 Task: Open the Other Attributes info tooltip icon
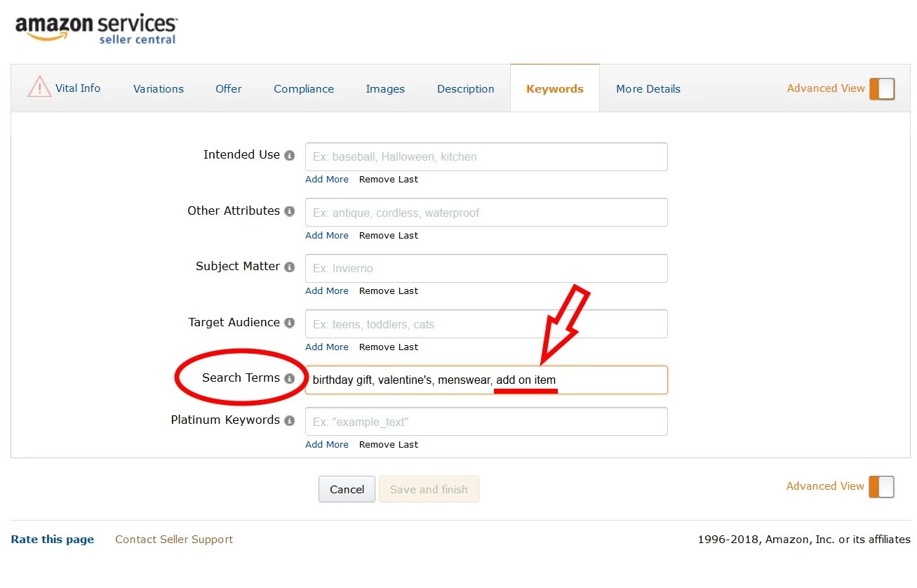tap(289, 211)
